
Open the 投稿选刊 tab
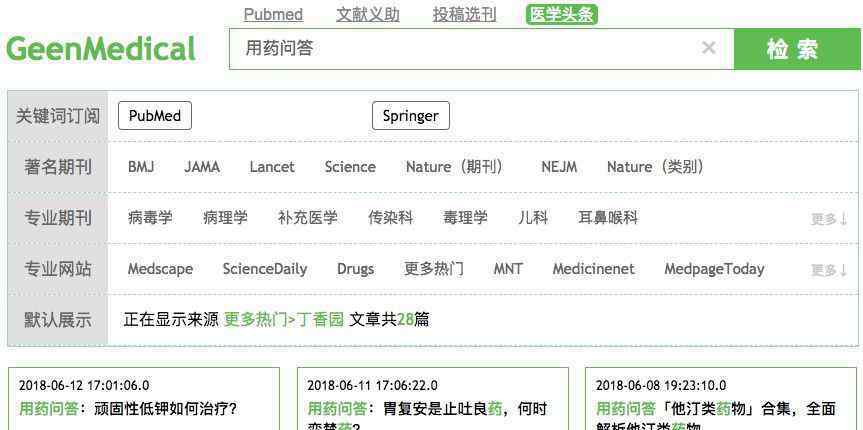tap(465, 14)
